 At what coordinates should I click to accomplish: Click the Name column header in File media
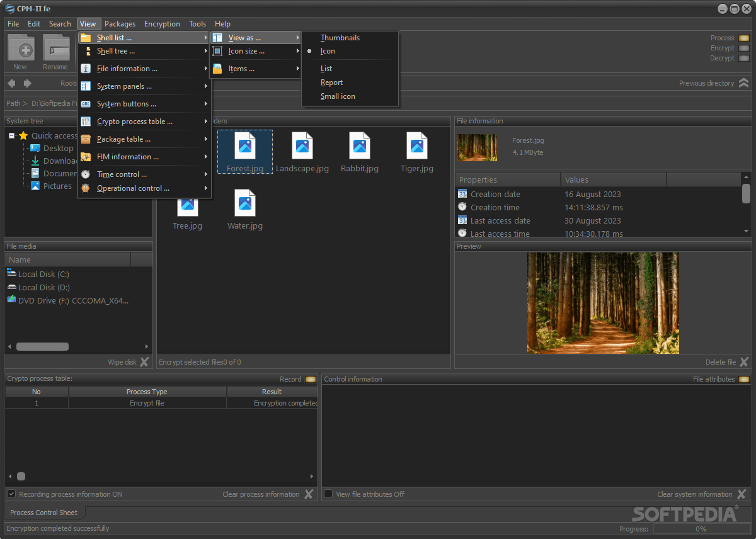(x=67, y=259)
